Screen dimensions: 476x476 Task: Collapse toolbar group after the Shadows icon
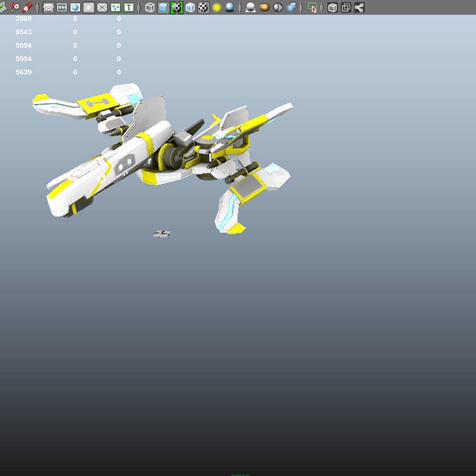[240, 7]
